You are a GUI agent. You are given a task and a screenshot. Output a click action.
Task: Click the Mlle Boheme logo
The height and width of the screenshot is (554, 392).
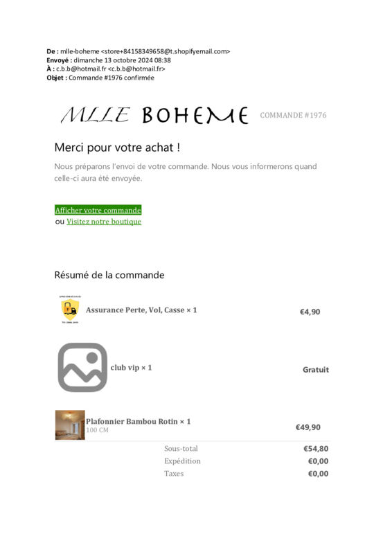click(155, 116)
